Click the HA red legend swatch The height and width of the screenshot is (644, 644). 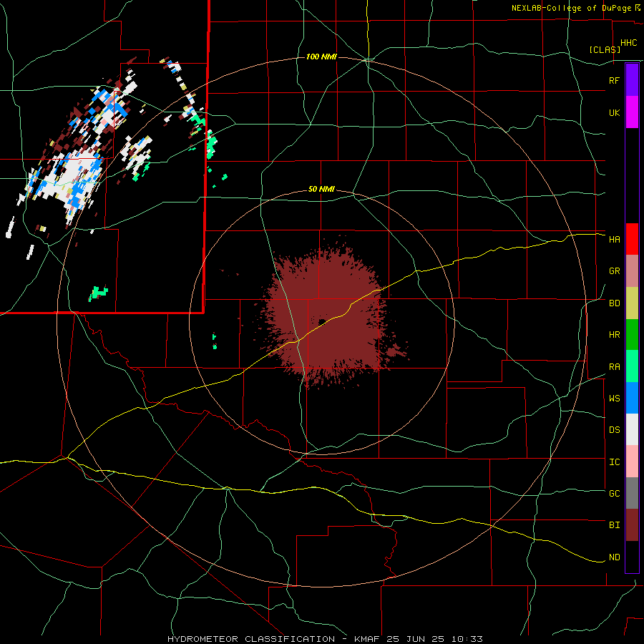[632, 239]
